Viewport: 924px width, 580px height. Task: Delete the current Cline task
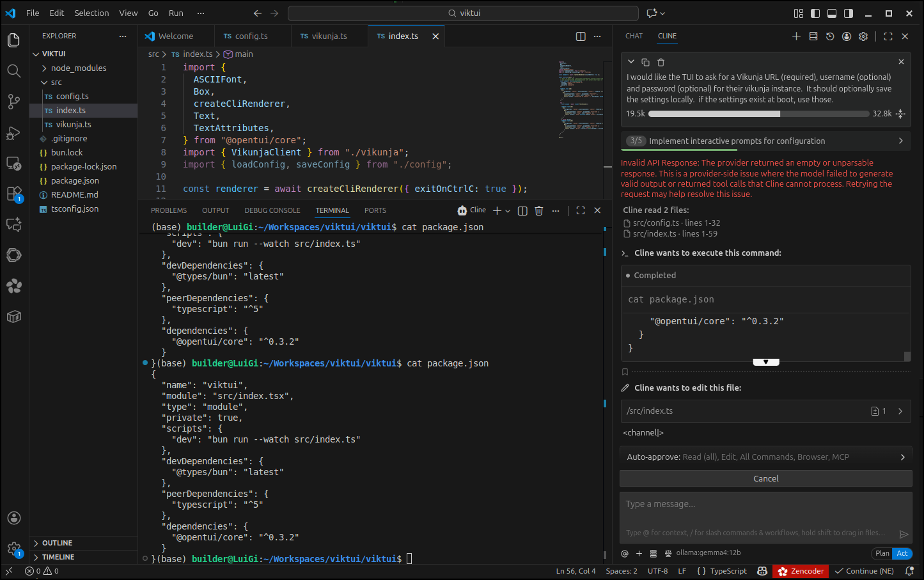[x=661, y=62]
